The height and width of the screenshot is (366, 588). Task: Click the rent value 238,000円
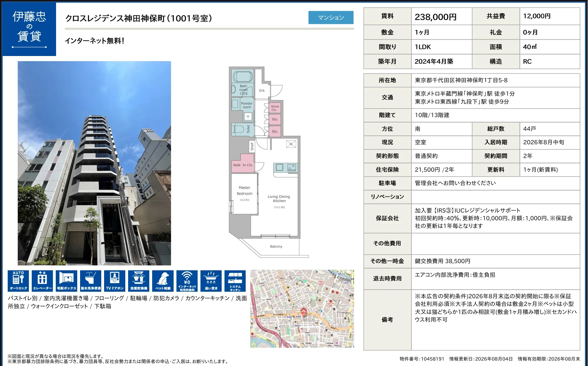coord(436,17)
